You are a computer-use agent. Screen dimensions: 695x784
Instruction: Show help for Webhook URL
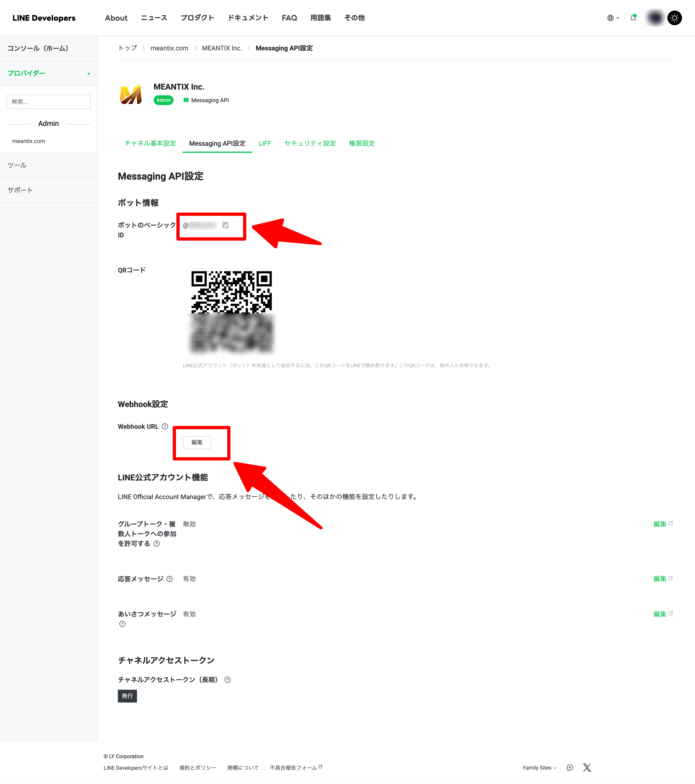click(165, 426)
